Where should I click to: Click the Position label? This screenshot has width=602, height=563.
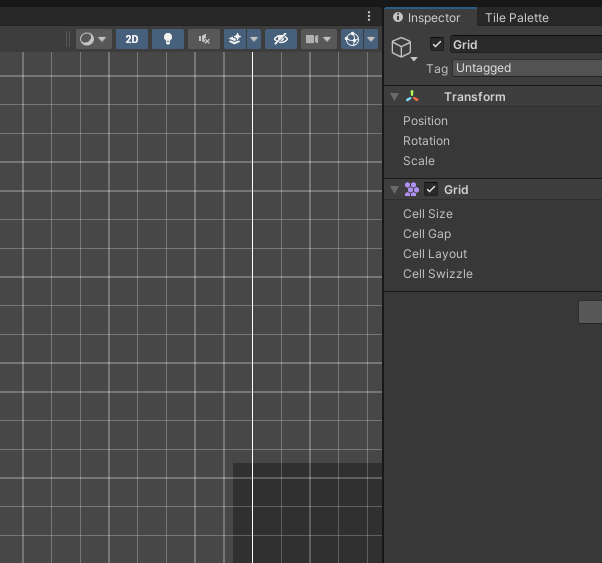(425, 121)
